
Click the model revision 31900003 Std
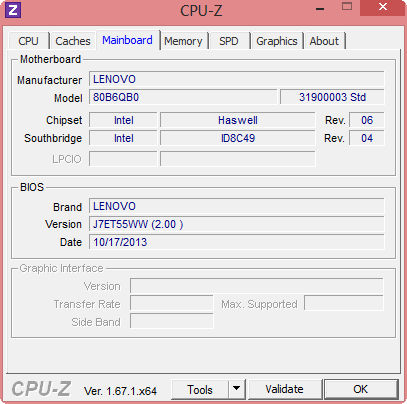(332, 97)
